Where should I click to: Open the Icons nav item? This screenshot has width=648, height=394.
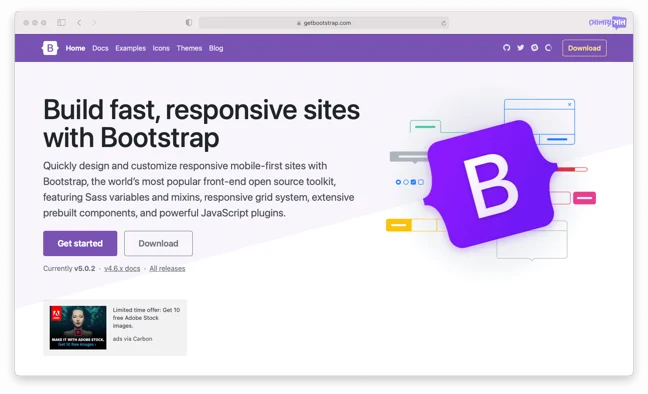coord(161,48)
